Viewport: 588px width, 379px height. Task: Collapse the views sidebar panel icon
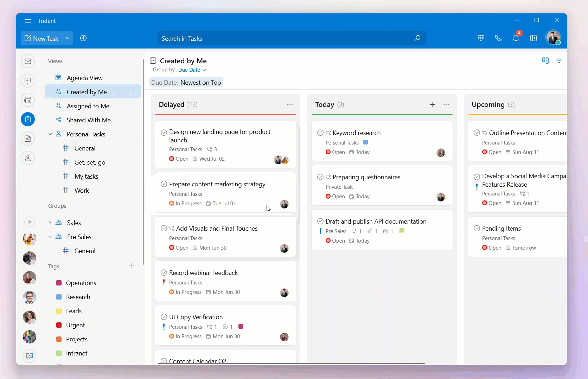point(153,61)
